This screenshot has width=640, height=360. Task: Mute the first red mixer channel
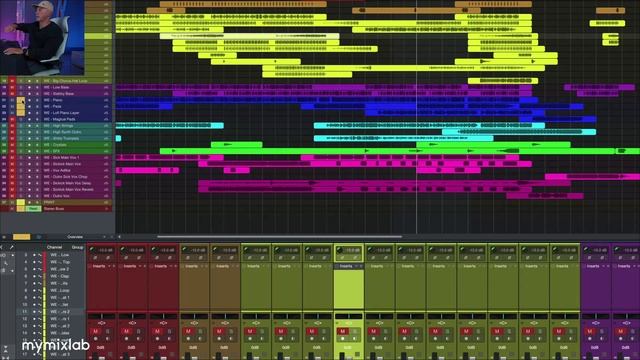tap(96, 331)
